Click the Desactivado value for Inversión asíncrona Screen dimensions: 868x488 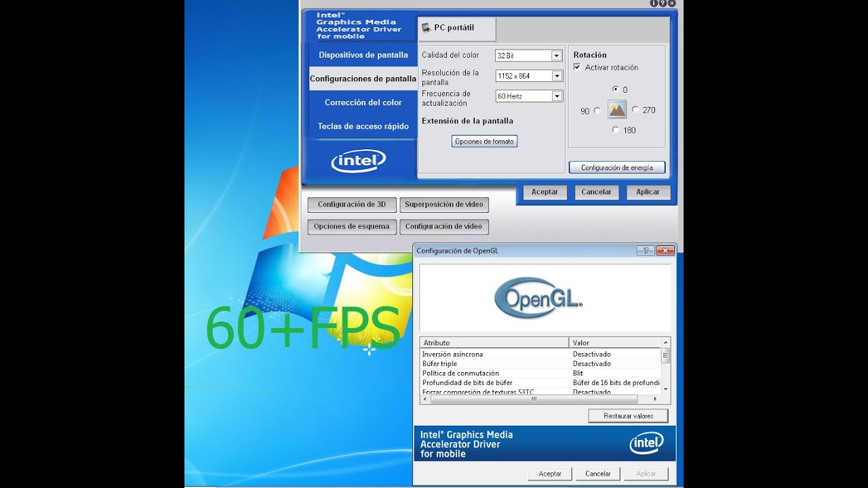591,354
